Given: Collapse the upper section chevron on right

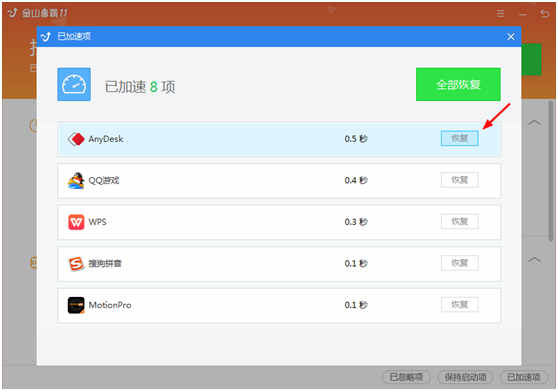Looking at the screenshot, I should [x=535, y=123].
